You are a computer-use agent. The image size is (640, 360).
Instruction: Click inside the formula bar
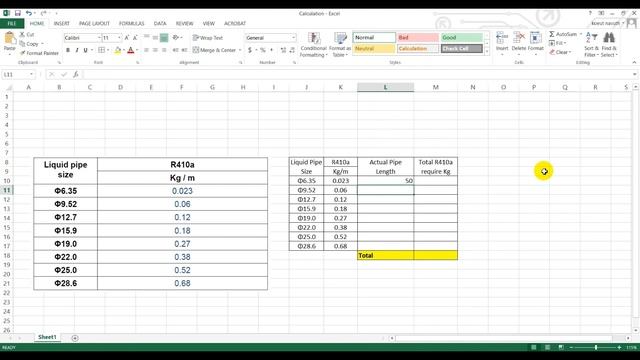tap(357, 75)
